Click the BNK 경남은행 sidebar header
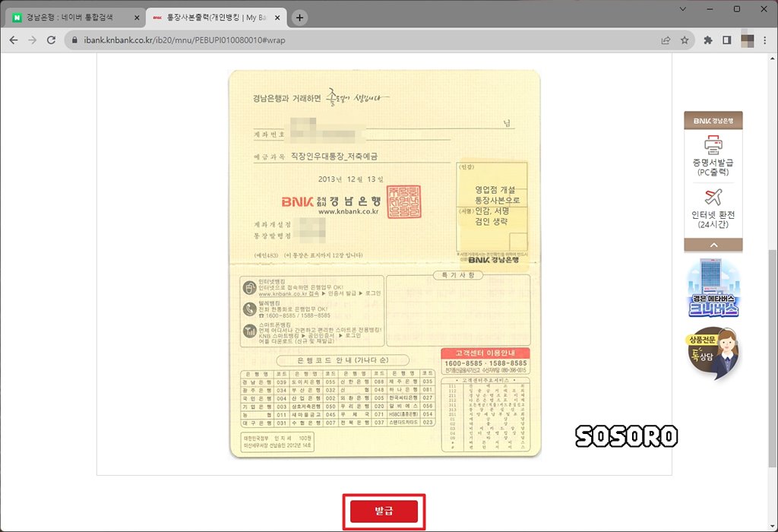 pyautogui.click(x=713, y=121)
